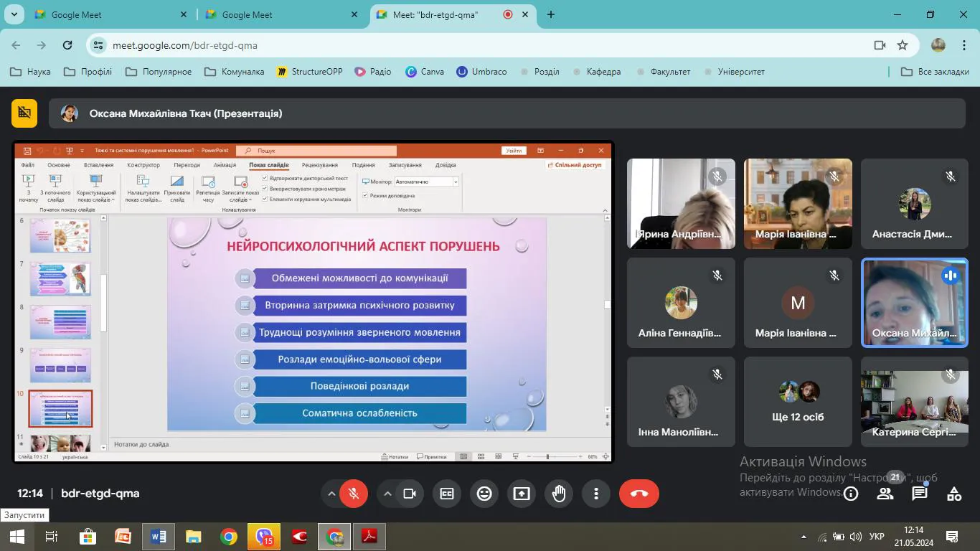Click slide thumbnails panel vertical scrollbar
980x551 pixels.
click(103, 303)
